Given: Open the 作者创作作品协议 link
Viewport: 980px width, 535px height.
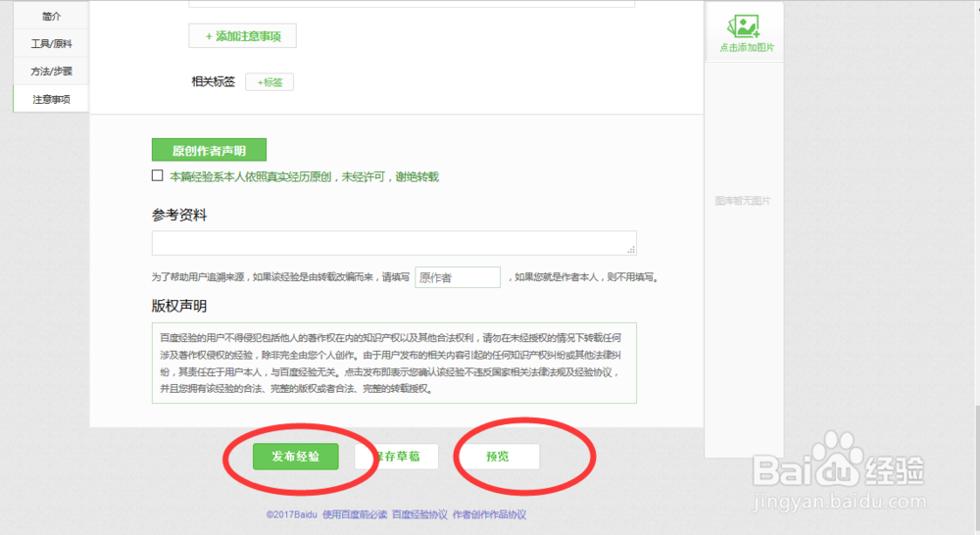Looking at the screenshot, I should tap(489, 514).
